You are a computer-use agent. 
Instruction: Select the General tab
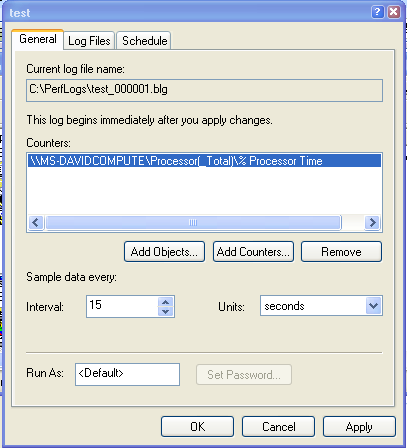[x=38, y=39]
